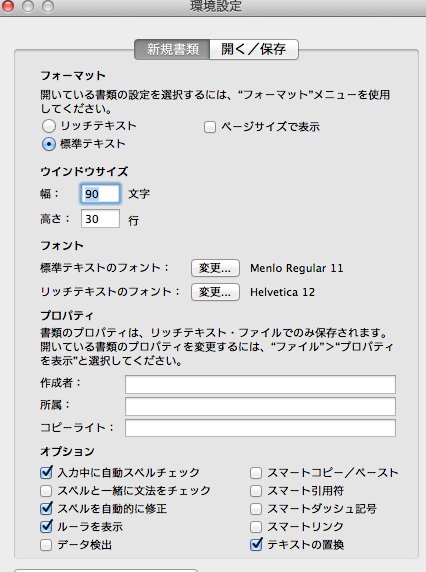Change the リッチテキスト font via 変更 button

[x=215, y=292]
